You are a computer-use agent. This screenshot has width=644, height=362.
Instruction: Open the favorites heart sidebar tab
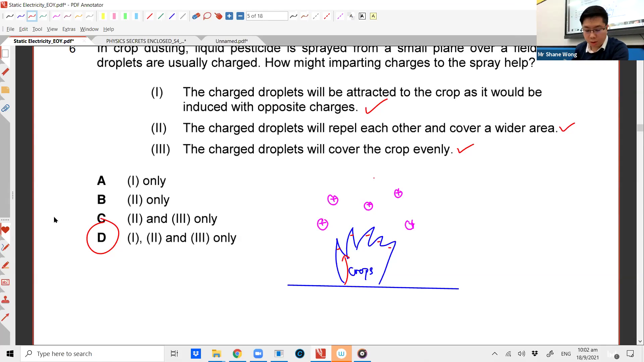pos(5,230)
